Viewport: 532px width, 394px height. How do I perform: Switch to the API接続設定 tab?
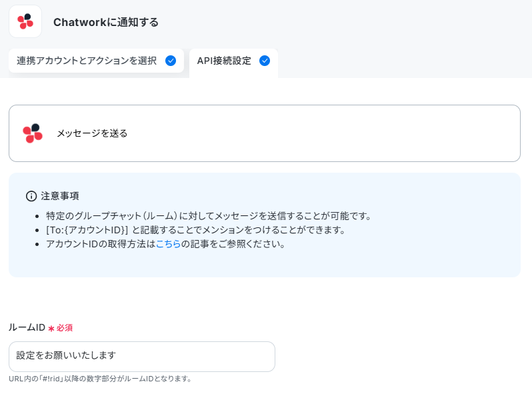point(233,61)
